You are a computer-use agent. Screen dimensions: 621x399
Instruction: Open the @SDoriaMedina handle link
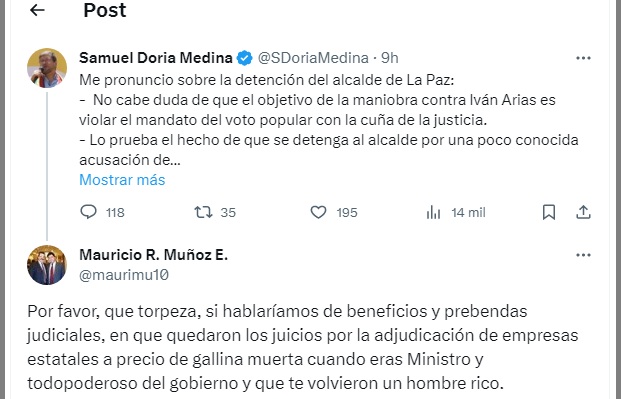tap(313, 58)
